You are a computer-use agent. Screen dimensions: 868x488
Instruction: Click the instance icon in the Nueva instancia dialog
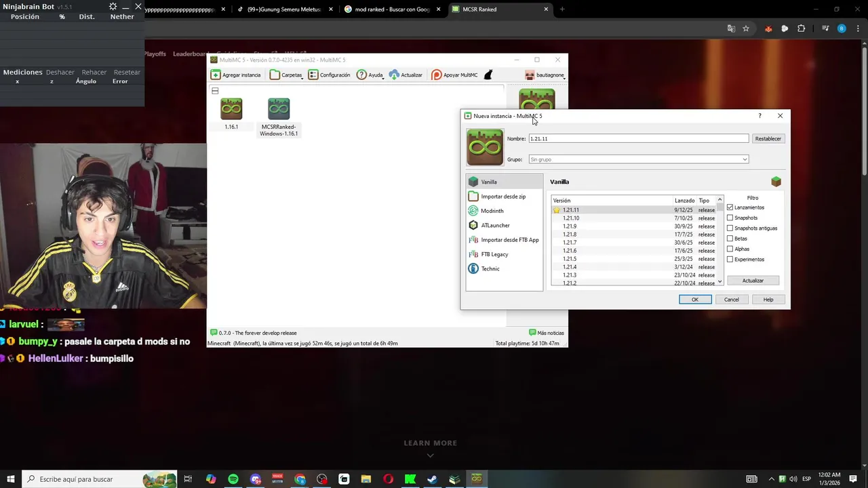[485, 148]
